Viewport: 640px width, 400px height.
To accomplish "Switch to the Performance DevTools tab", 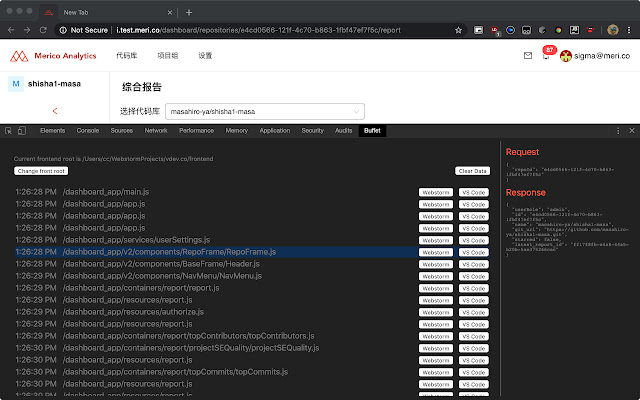I will (x=196, y=131).
